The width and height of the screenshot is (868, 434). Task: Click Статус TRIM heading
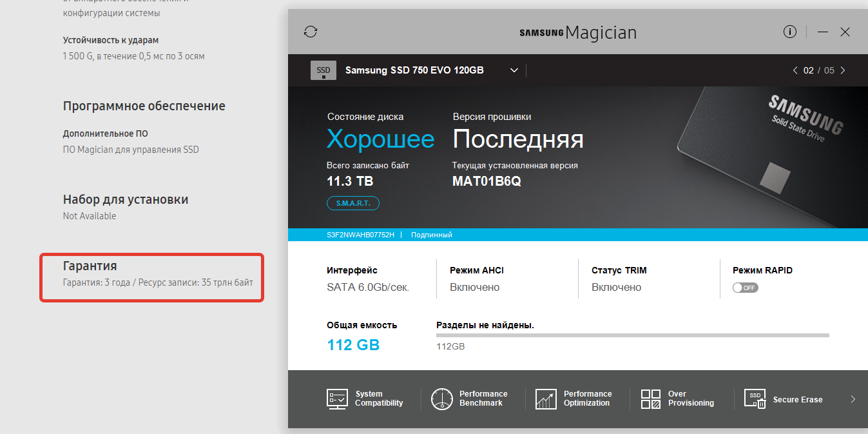tap(619, 270)
